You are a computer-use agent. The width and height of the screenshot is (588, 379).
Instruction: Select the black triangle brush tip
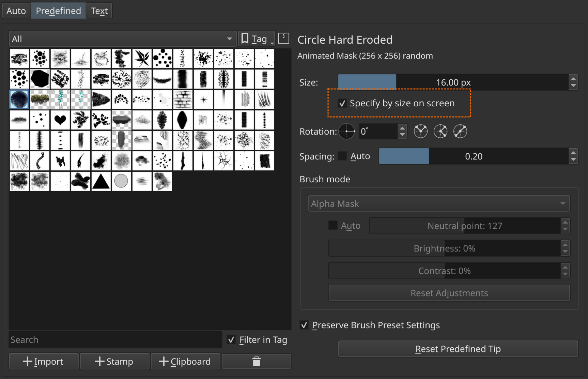[101, 181]
